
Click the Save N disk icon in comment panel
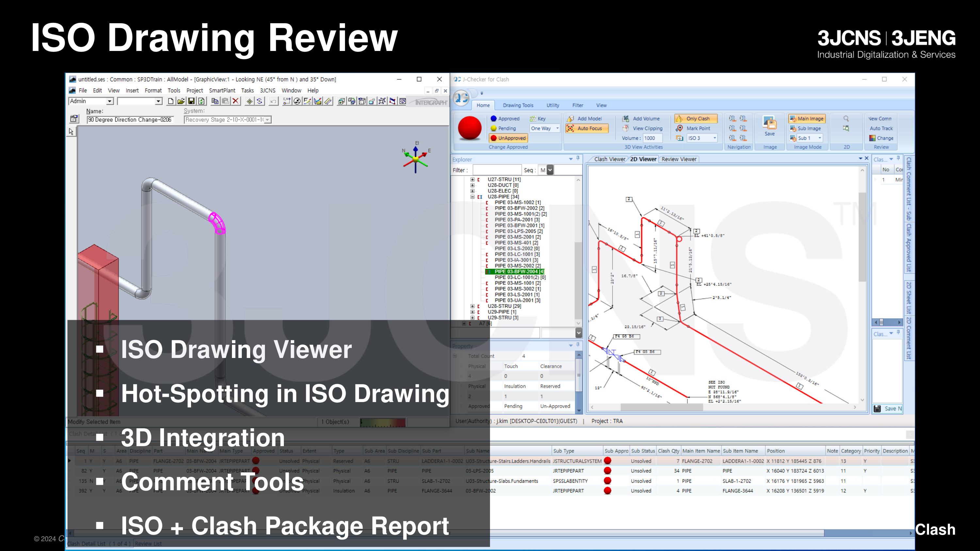(877, 409)
